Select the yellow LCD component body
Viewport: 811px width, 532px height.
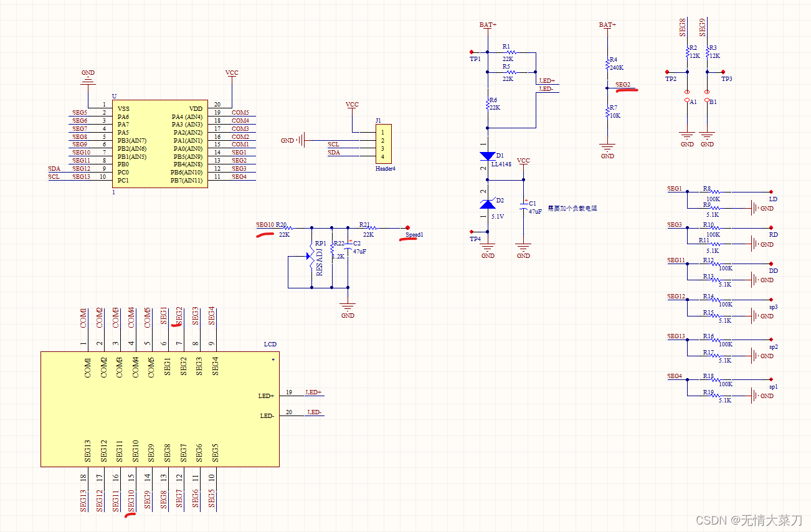[160, 409]
